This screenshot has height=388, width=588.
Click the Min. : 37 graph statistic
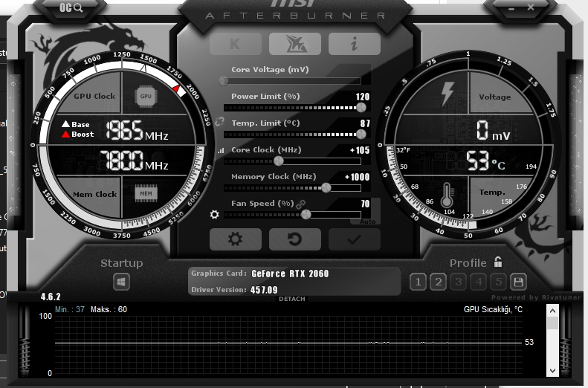click(70, 310)
